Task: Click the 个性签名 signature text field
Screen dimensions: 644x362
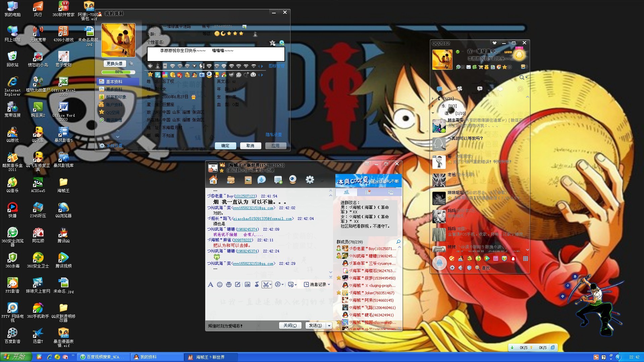Action: click(216, 54)
